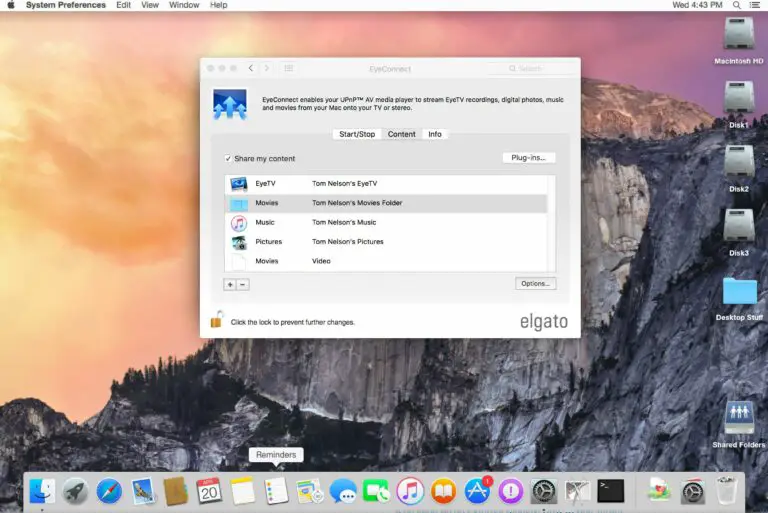Select Shared Folders volume on desktop
The image size is (768, 513).
pos(739,424)
